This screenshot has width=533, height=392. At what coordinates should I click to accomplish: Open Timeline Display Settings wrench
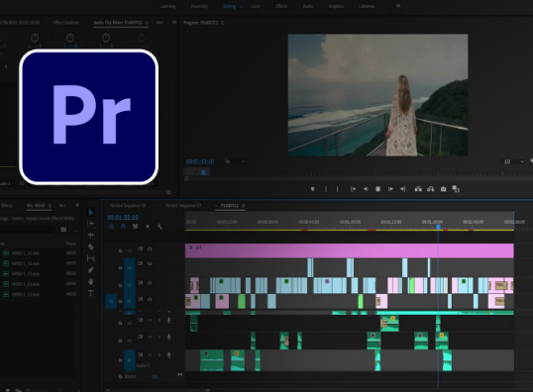point(160,227)
